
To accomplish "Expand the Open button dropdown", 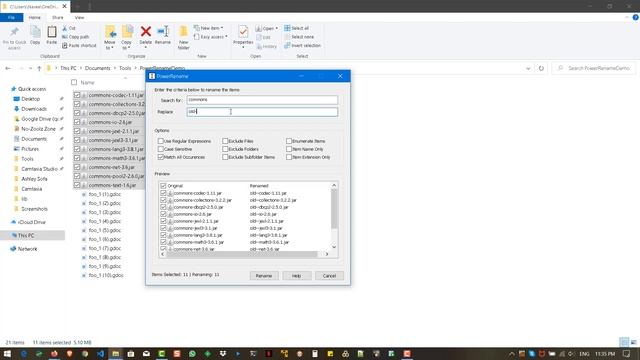I will [276, 29].
